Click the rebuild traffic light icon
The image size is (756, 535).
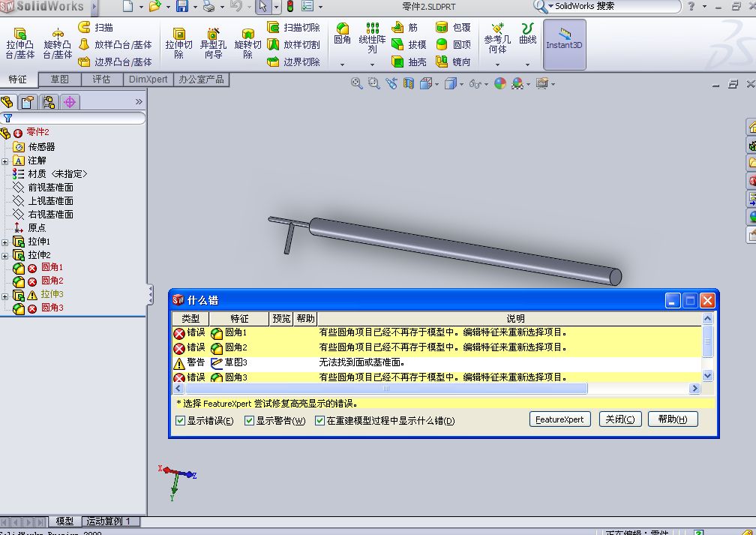tap(290, 6)
